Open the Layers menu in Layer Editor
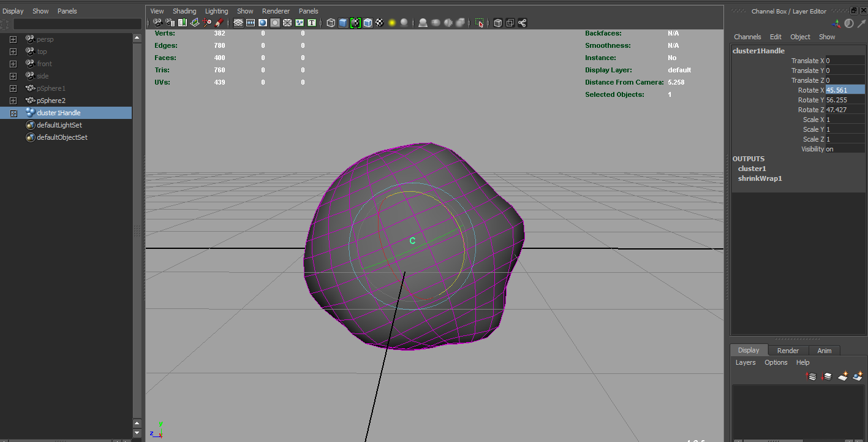Viewport: 868px width, 442px height. (745, 362)
